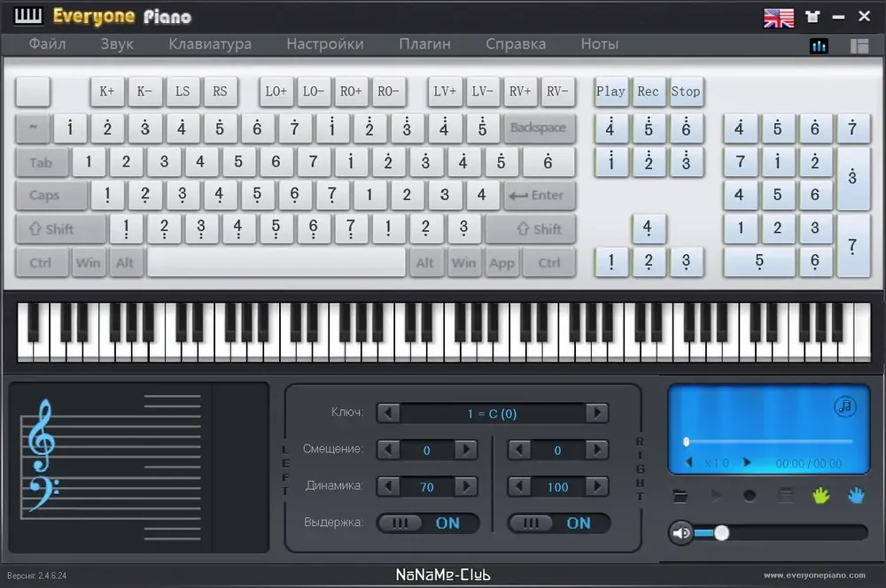This screenshot has width=886, height=588.
Task: Click the gray panel layout icon
Action: click(x=859, y=46)
